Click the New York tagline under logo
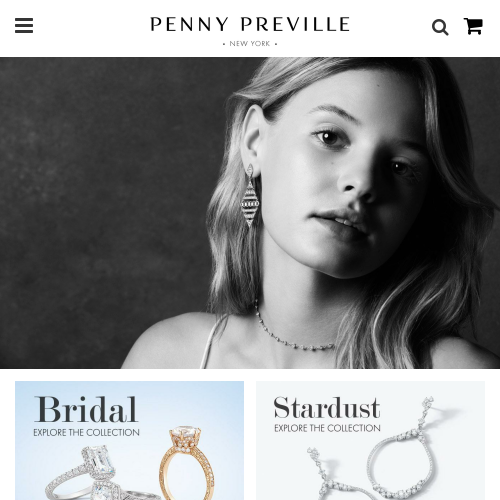 click(250, 44)
